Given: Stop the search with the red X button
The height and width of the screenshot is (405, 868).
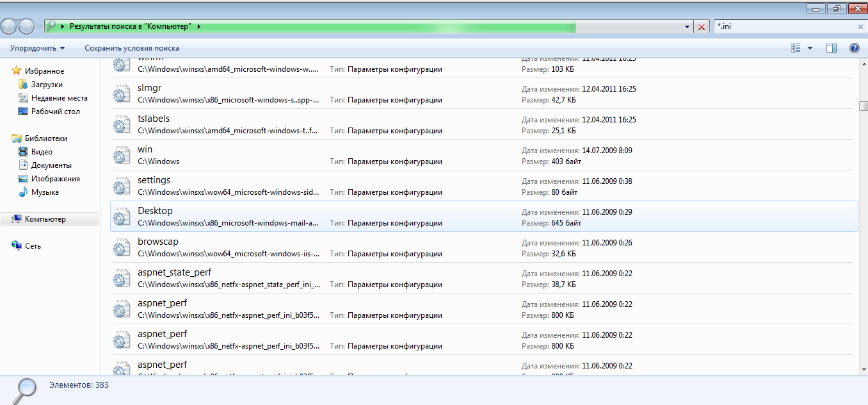Looking at the screenshot, I should tap(702, 27).
